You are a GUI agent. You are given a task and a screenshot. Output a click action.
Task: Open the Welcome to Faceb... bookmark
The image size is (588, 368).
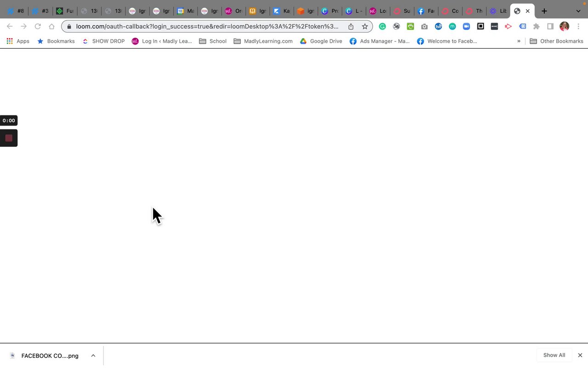tap(447, 41)
